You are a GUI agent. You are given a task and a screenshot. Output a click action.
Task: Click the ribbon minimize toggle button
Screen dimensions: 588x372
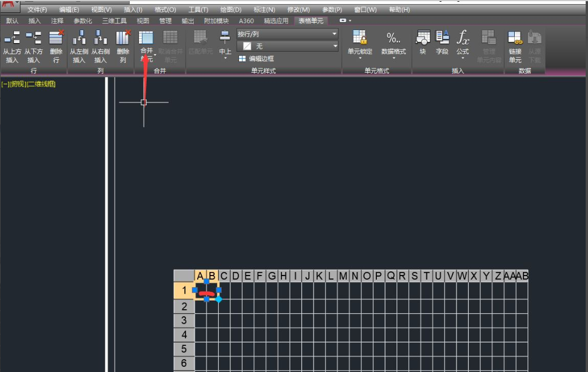343,20
